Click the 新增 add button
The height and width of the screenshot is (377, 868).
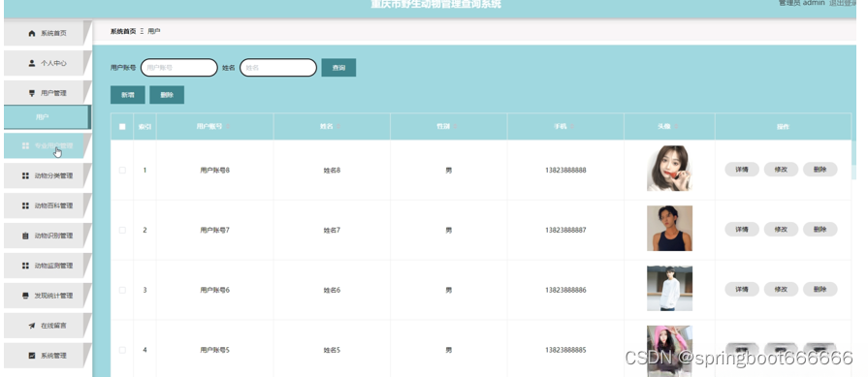pos(128,95)
